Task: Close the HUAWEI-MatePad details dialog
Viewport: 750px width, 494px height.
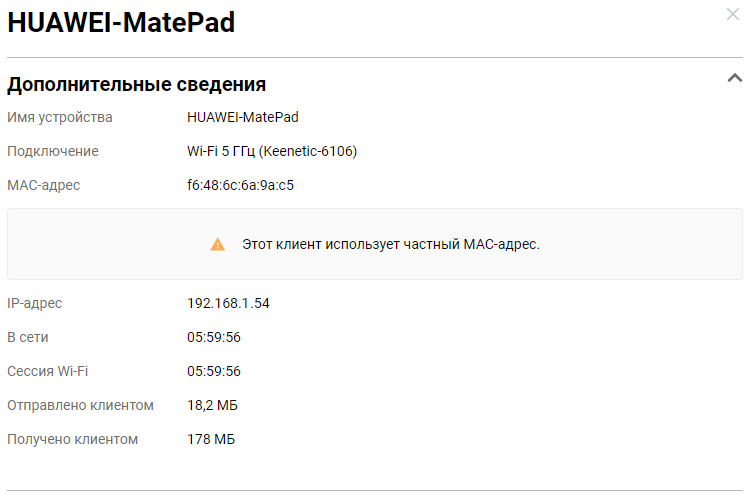Action: pos(733,15)
